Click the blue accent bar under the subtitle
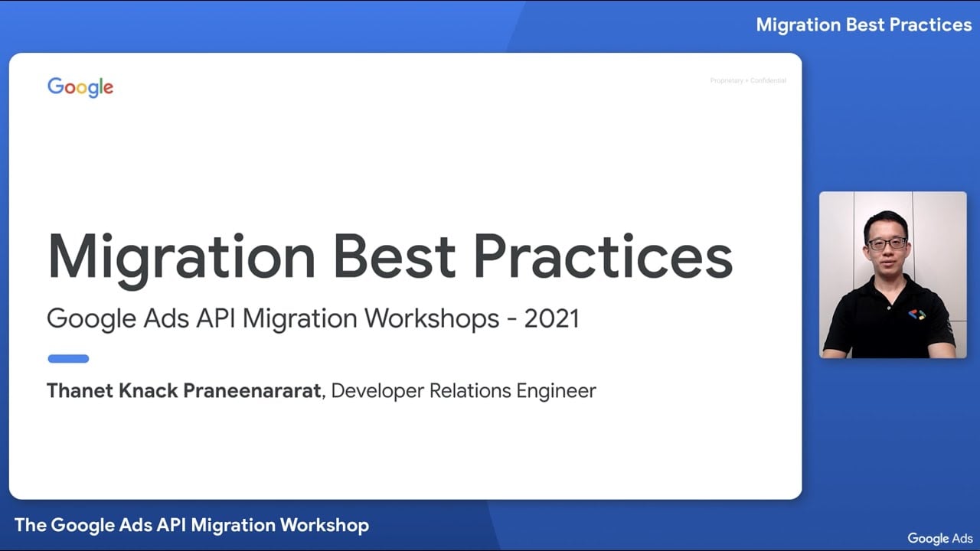 pos(67,358)
